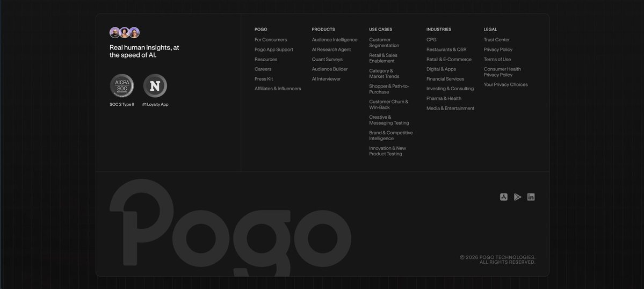
Task: Open the LinkedIn icon link
Action: tap(531, 197)
